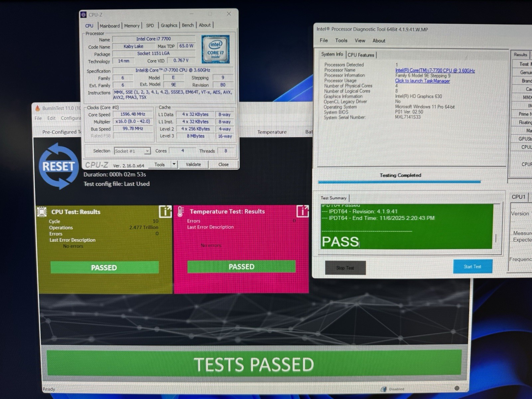Switch to the Mainboard tab in CPU-Z
The height and width of the screenshot is (399, 532).
[110, 26]
